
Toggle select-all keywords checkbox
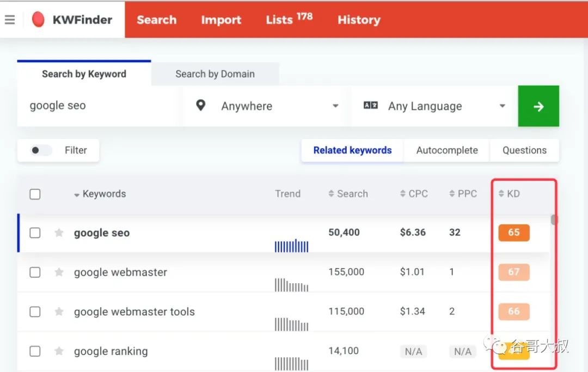tap(35, 194)
